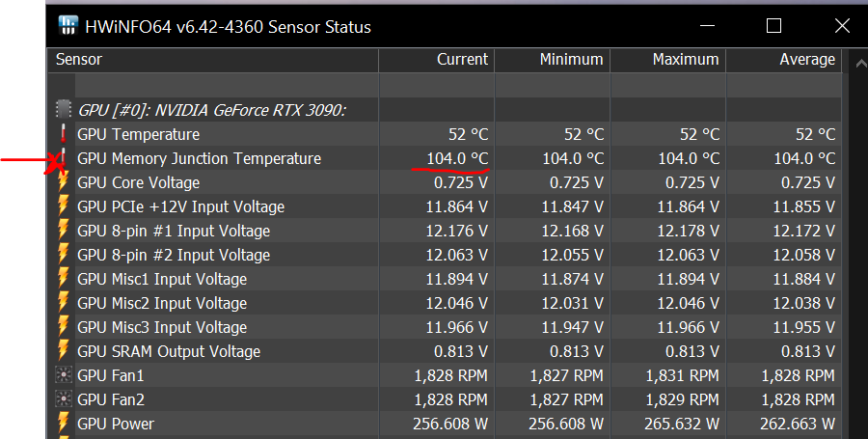Select the GPU 8-pin #1 Input Voltage label
Viewport: 868px width, 439px height.
pyautogui.click(x=174, y=231)
